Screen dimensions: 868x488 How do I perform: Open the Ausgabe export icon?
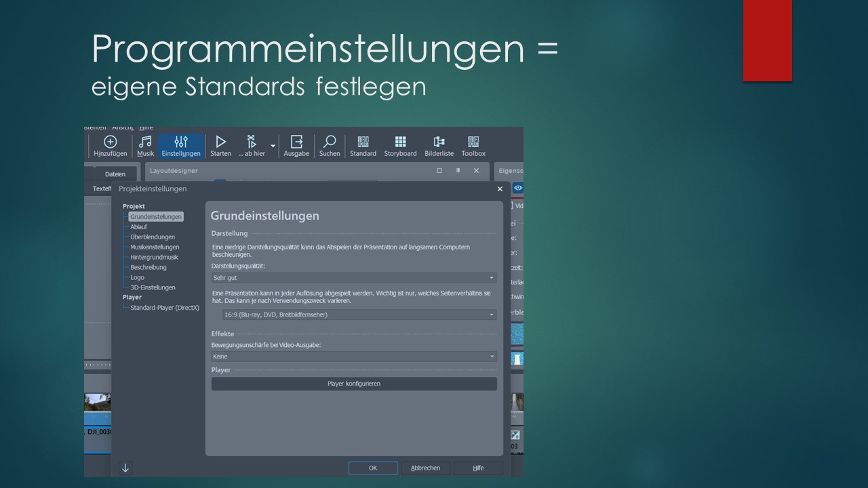(x=296, y=142)
